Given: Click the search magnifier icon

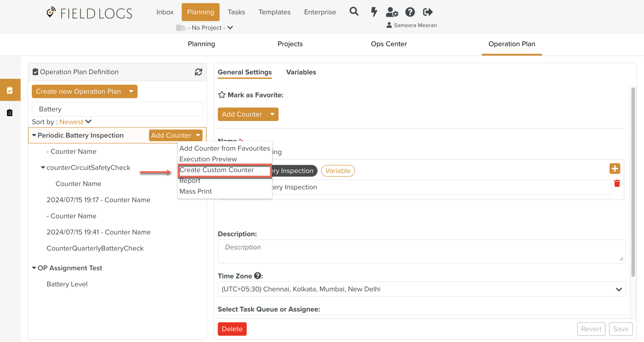Looking at the screenshot, I should (354, 12).
